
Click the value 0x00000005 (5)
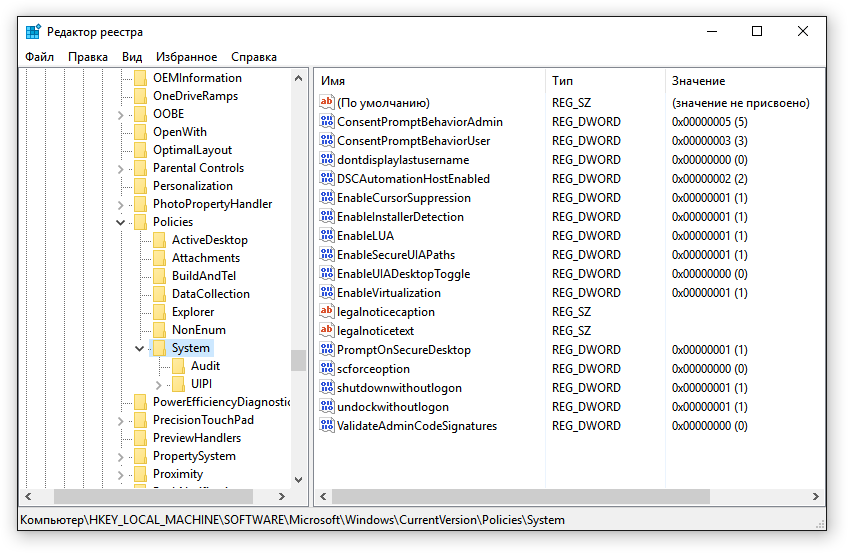click(710, 122)
